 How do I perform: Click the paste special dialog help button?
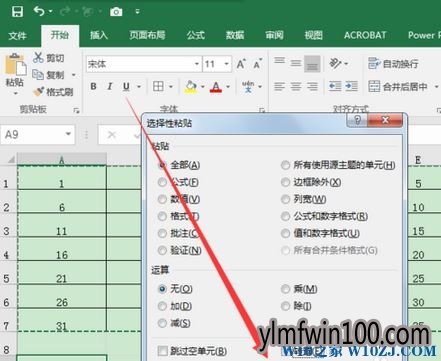click(357, 120)
